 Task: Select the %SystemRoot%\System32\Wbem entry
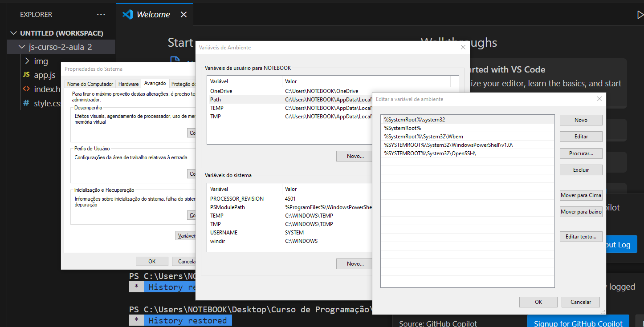468,137
